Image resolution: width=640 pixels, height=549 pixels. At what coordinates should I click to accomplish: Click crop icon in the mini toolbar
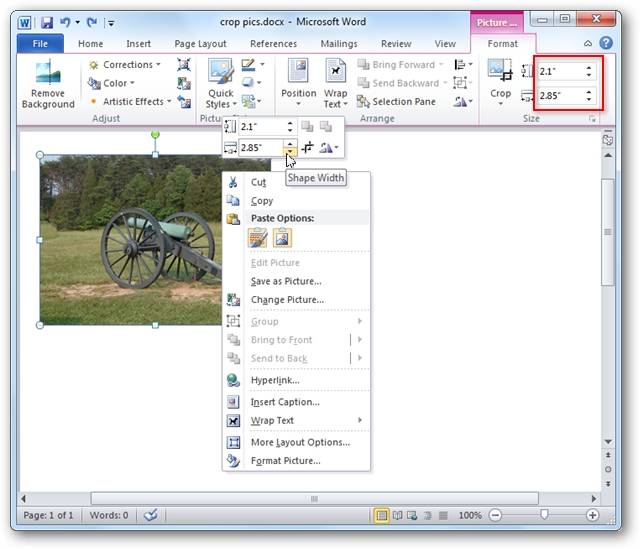307,147
